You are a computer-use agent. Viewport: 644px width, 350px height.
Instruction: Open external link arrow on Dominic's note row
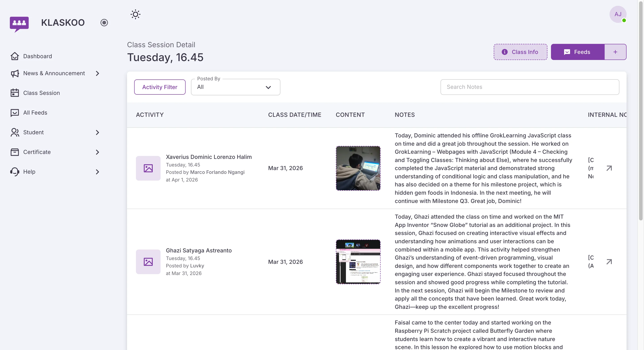point(609,168)
